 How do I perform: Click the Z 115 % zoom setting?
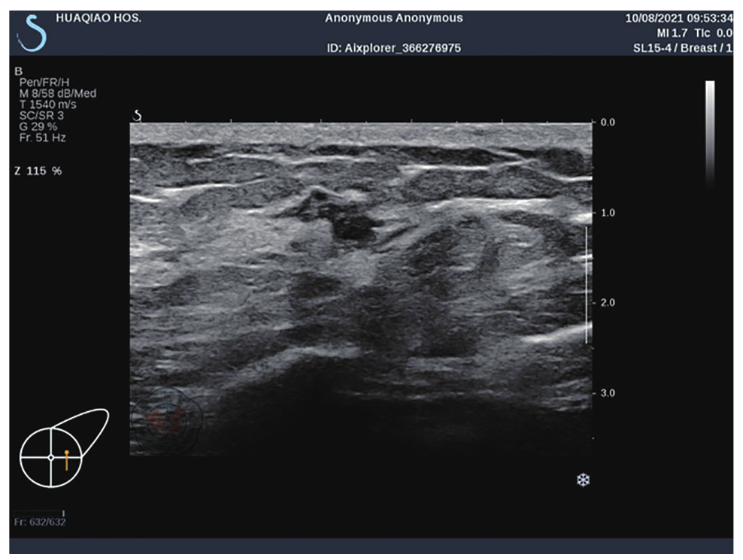(x=38, y=171)
